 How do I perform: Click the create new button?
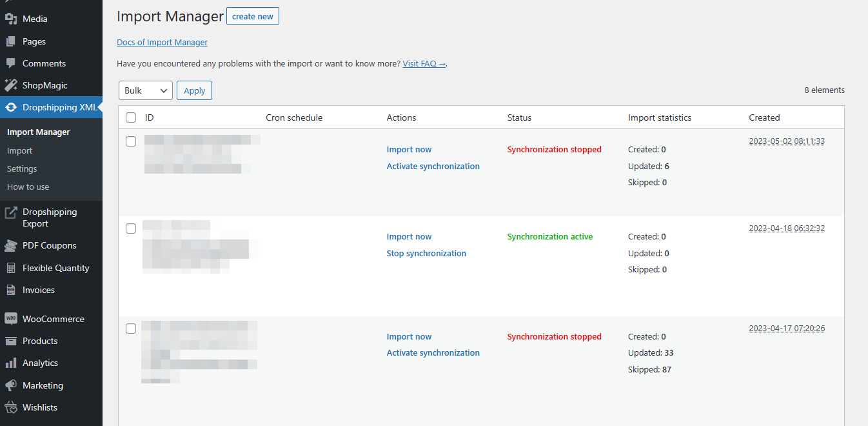pyautogui.click(x=253, y=16)
